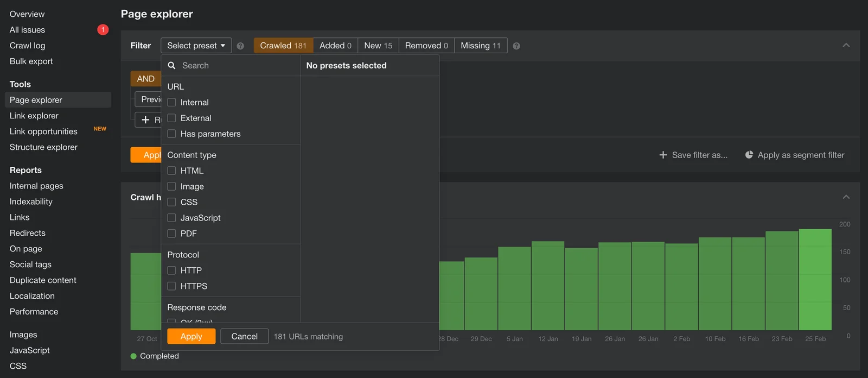This screenshot has width=868, height=378.
Task: Tick the PDF checkbox
Action: tap(171, 234)
